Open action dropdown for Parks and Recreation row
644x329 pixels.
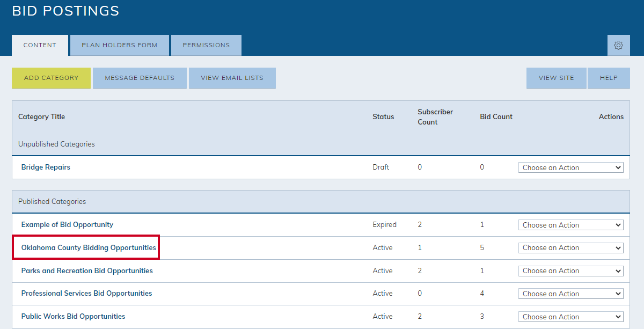(x=571, y=271)
